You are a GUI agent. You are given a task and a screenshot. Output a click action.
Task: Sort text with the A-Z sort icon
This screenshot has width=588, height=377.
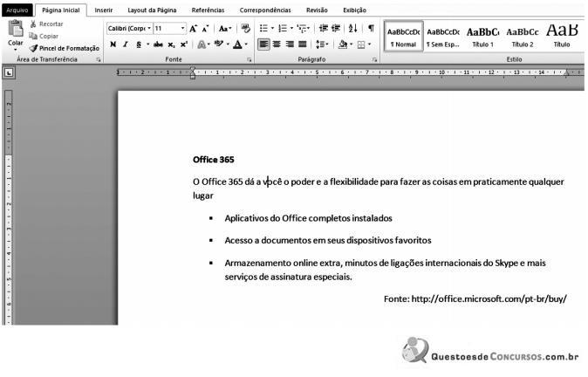click(352, 29)
